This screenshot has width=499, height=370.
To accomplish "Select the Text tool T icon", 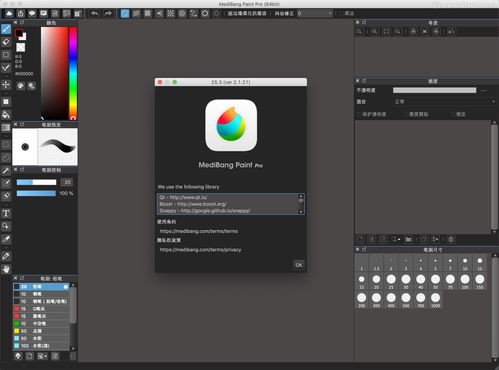I will pyautogui.click(x=6, y=213).
